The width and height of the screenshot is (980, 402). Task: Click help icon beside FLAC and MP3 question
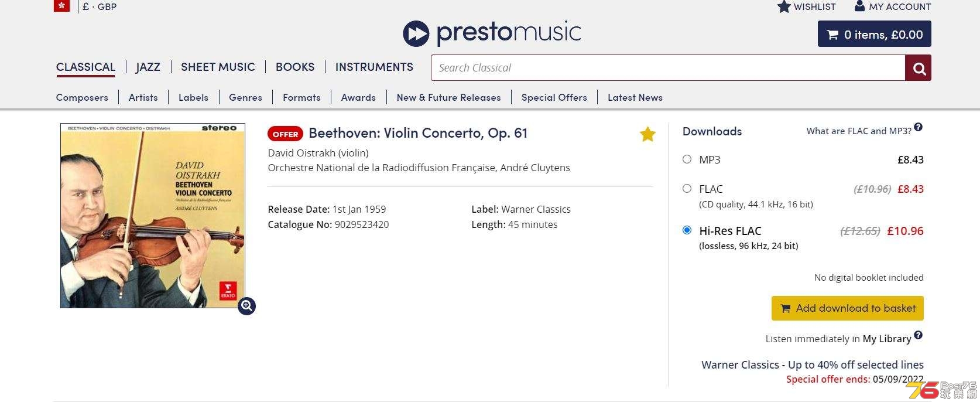918,127
